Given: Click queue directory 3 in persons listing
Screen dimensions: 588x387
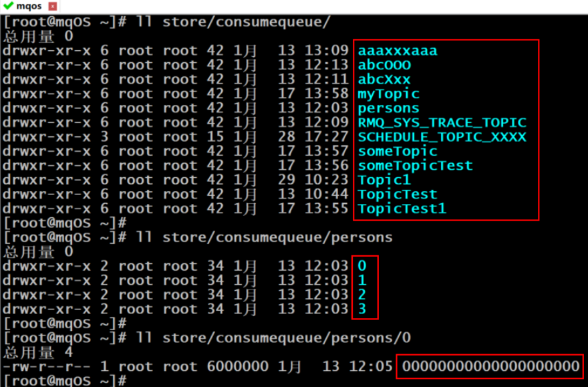Looking at the screenshot, I should (x=362, y=309).
